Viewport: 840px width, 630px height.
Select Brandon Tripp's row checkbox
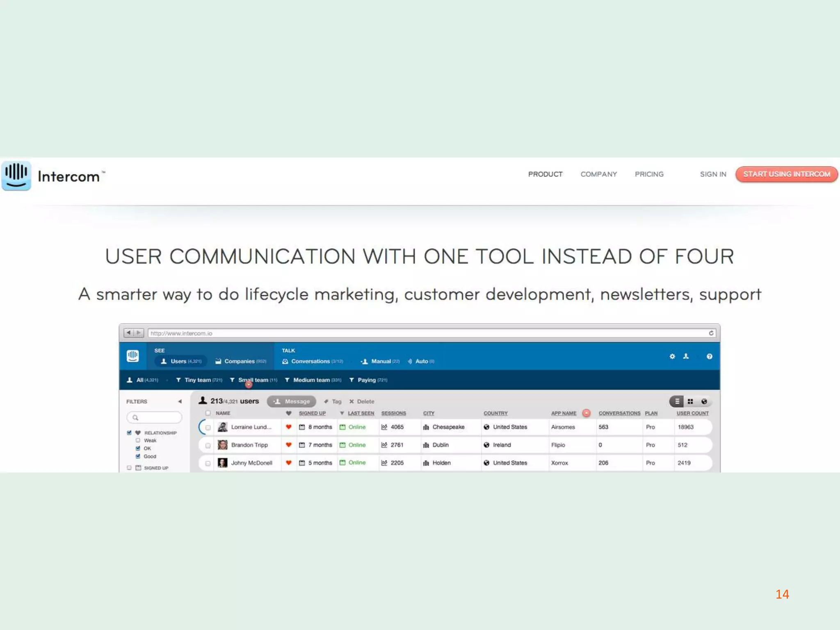[208, 445]
